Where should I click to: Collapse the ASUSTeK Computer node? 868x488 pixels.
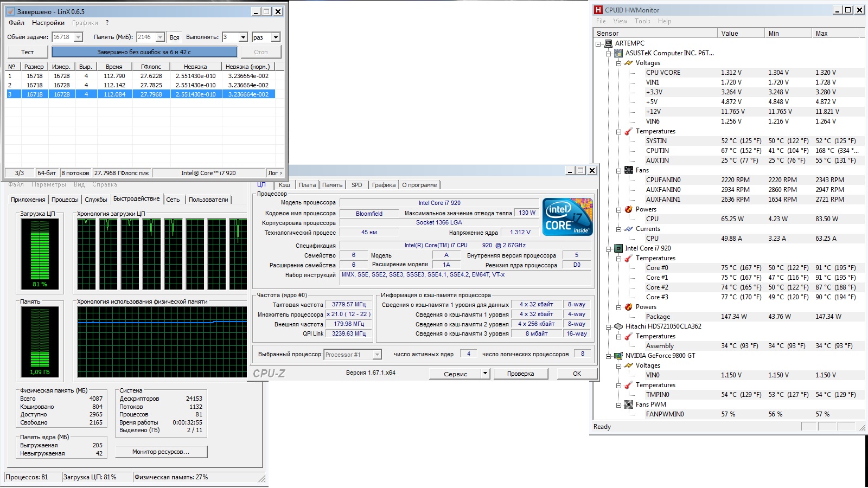pyautogui.click(x=609, y=54)
